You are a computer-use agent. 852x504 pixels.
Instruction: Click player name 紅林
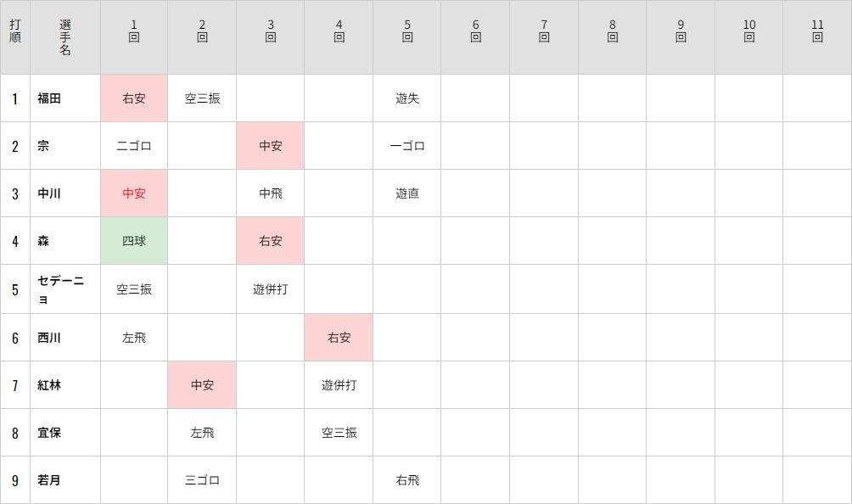coord(49,385)
